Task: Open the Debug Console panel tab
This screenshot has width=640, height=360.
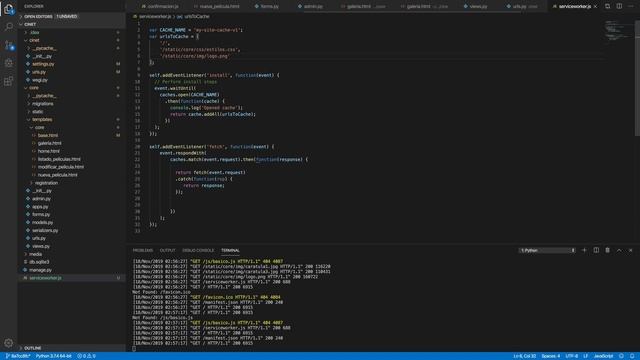Action: [198, 250]
